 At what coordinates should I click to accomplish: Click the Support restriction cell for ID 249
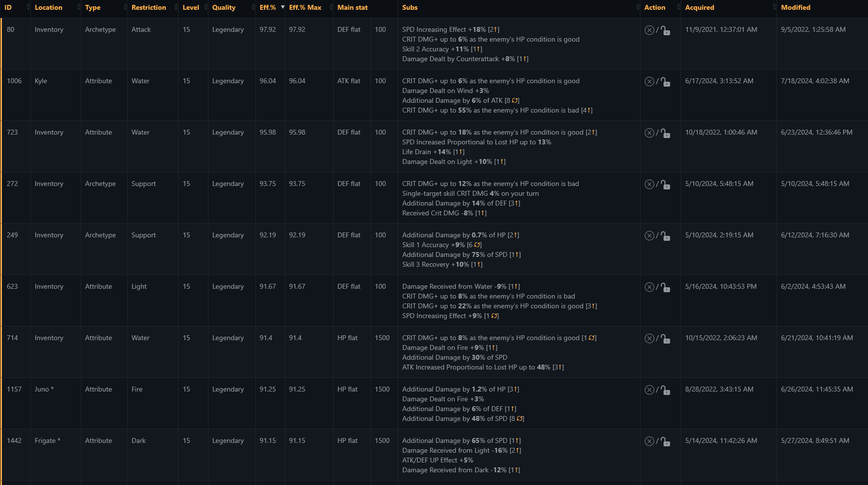[143, 235]
